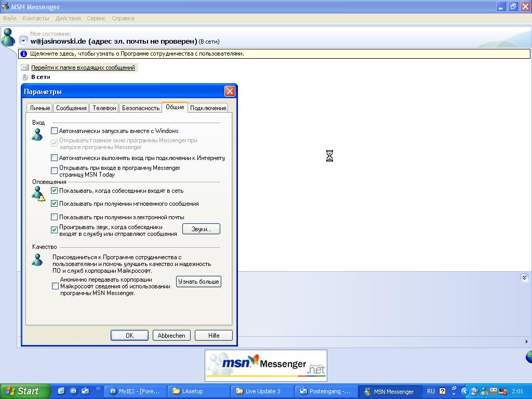Open the Справка menu
The image size is (532, 399).
pos(123,18)
